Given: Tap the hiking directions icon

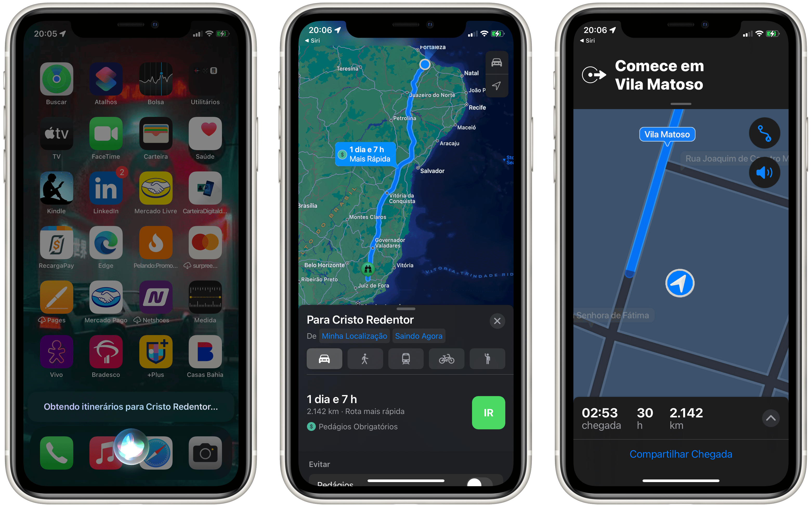Looking at the screenshot, I should point(487,359).
